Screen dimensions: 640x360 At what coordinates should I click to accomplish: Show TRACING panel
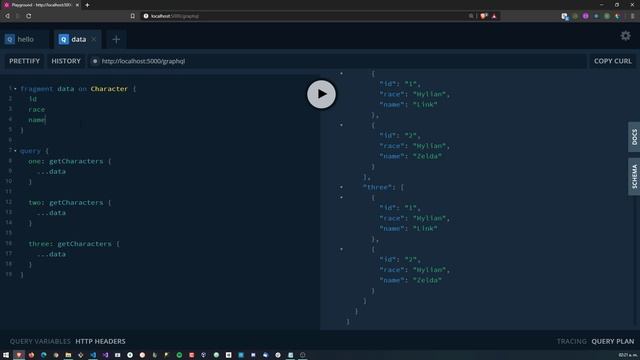pos(571,341)
